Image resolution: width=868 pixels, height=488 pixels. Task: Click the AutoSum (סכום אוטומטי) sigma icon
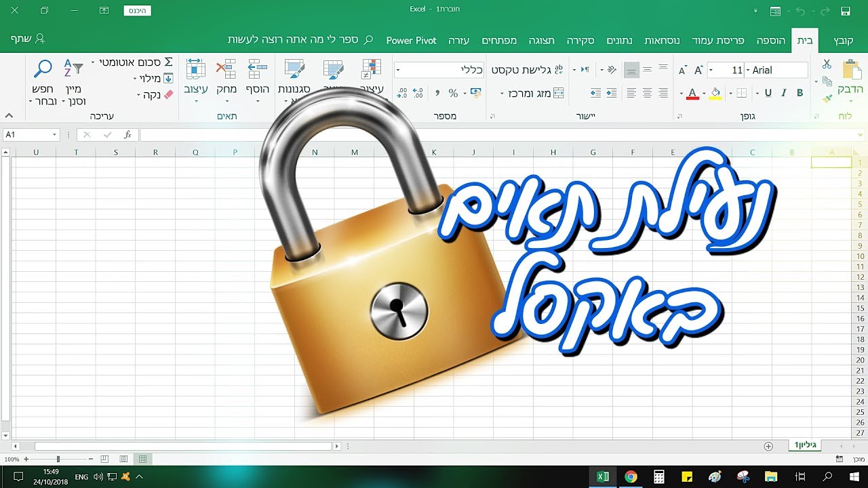tap(168, 62)
